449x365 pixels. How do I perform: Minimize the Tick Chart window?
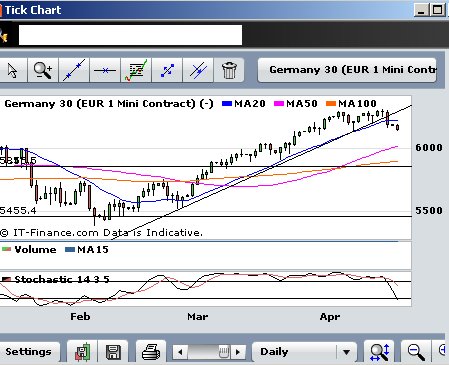click(421, 10)
